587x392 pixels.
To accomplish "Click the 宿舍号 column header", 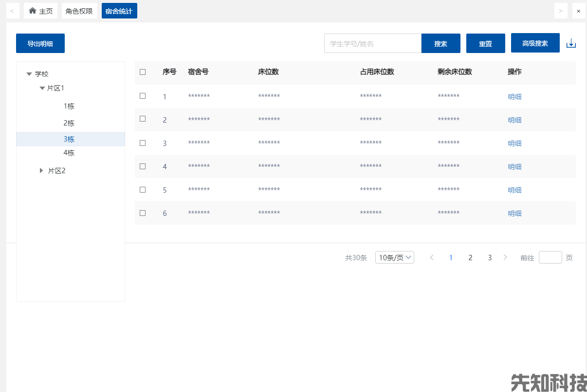I will click(198, 71).
